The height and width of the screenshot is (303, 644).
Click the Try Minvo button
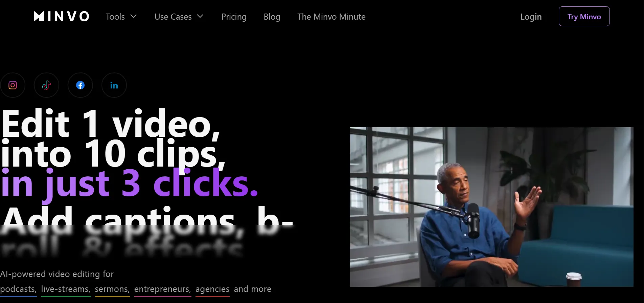(x=584, y=16)
